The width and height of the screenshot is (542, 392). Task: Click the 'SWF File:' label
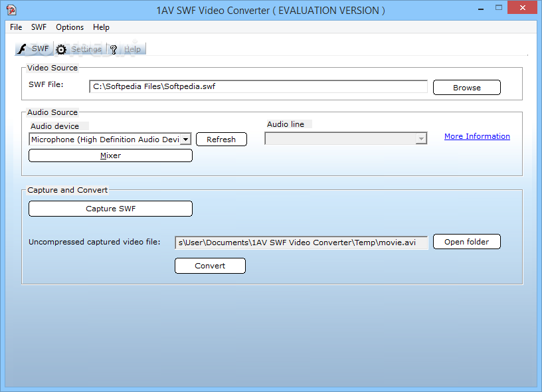pos(46,84)
